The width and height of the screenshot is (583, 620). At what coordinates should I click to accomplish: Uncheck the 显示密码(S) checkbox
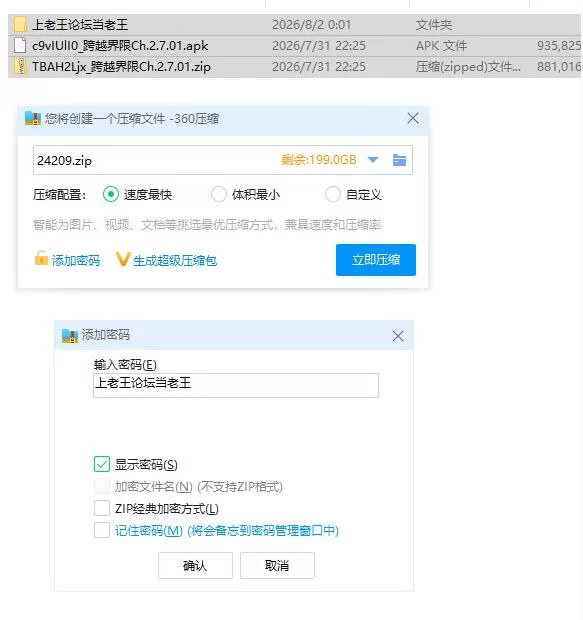(102, 464)
